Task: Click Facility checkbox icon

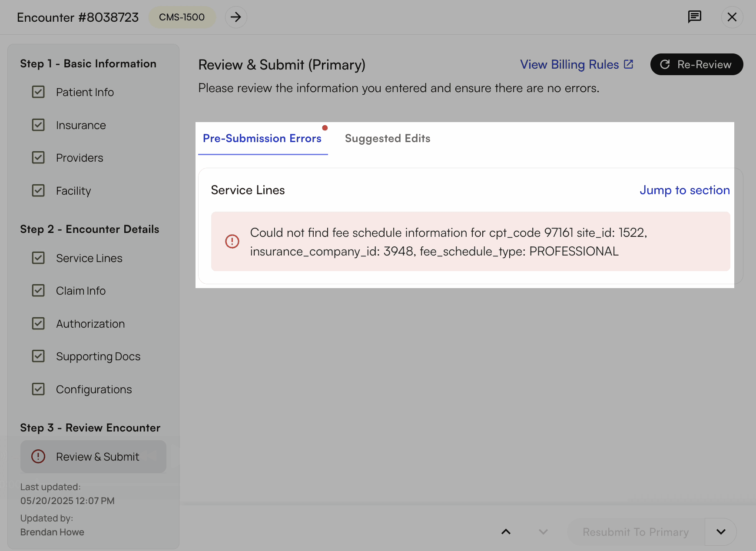Action: click(x=38, y=190)
